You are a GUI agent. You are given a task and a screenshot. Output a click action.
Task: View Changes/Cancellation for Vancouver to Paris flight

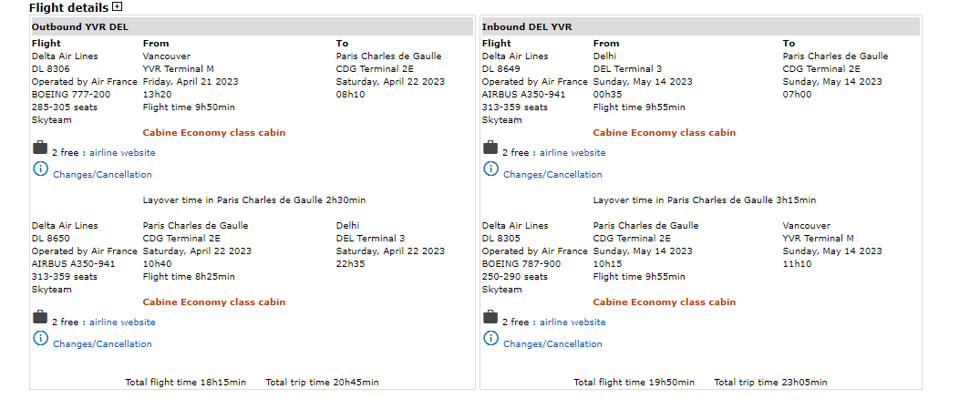(x=102, y=175)
